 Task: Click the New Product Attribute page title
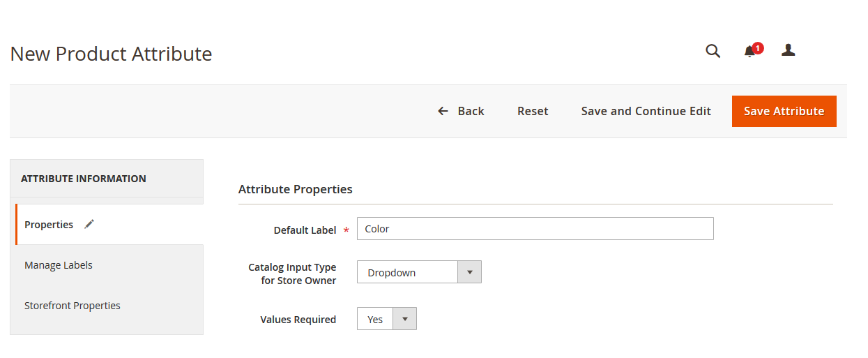pos(112,54)
